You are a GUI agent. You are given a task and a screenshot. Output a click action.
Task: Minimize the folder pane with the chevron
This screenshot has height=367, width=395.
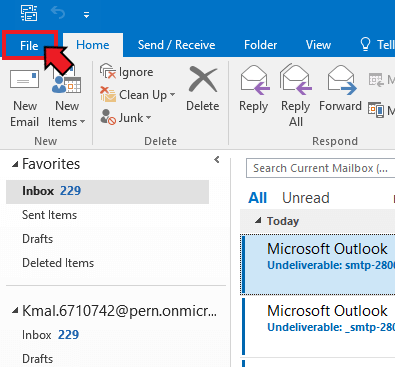[x=217, y=160]
